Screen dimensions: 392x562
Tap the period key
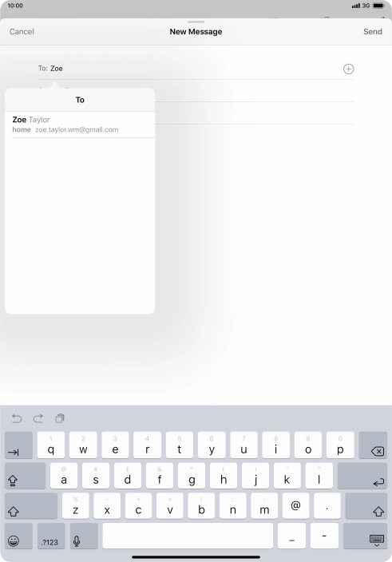(x=327, y=506)
